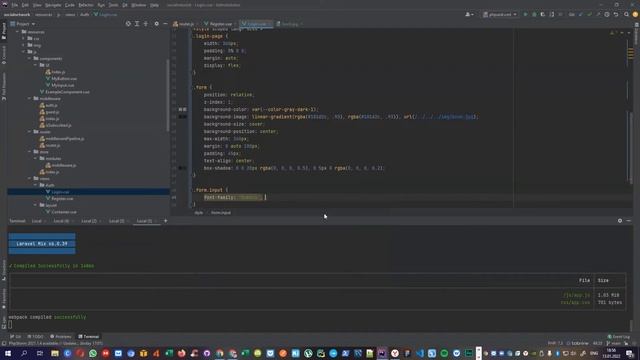
Task: Collapse the store folder
Action: (x=29, y=152)
